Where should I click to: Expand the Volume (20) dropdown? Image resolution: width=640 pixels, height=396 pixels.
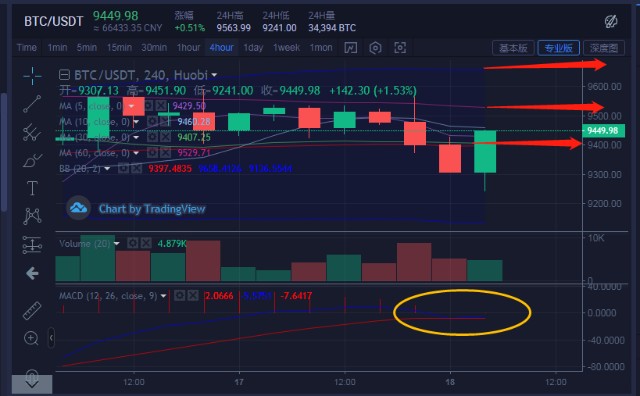[x=117, y=243]
